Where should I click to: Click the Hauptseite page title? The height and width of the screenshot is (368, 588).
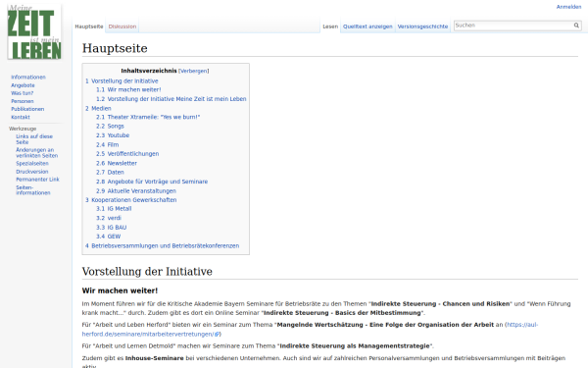tap(115, 48)
